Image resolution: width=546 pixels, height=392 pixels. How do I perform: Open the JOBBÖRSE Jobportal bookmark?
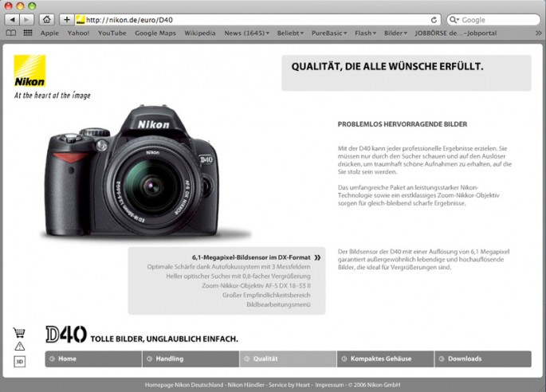(456, 33)
